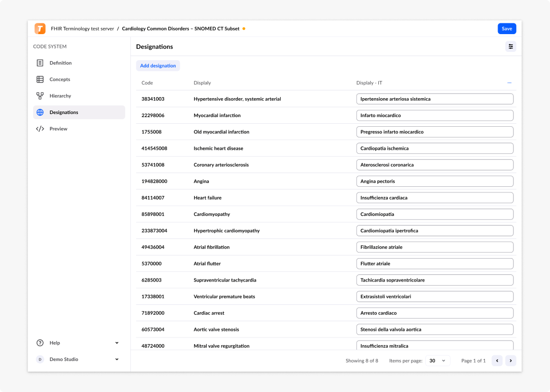Expand the Help menu chevron

click(117, 343)
